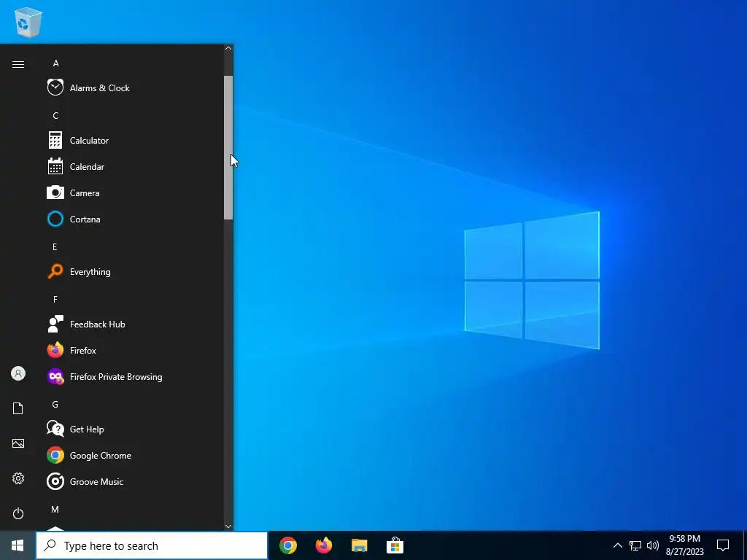Launch Calculator app icon
747x560 pixels.
pyautogui.click(x=55, y=141)
